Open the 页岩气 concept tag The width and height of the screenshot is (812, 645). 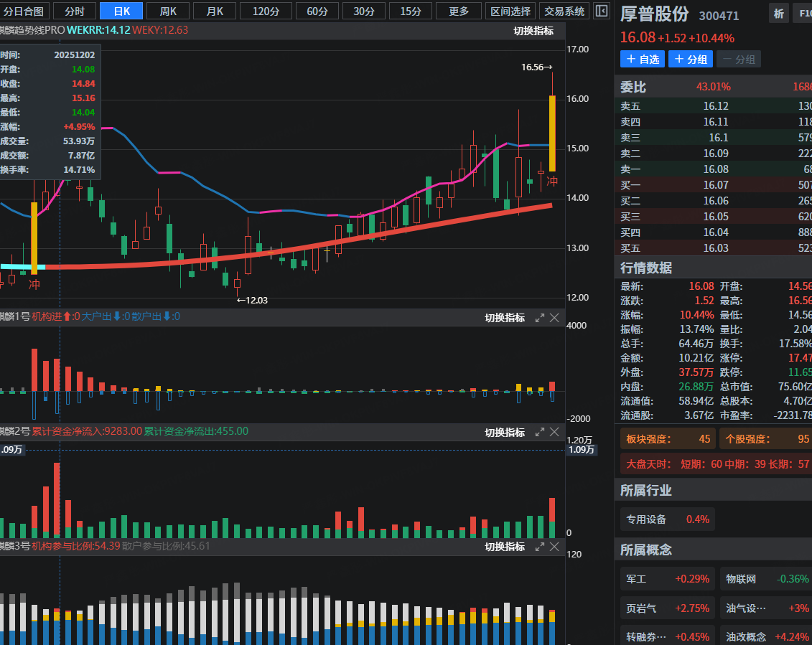667,608
